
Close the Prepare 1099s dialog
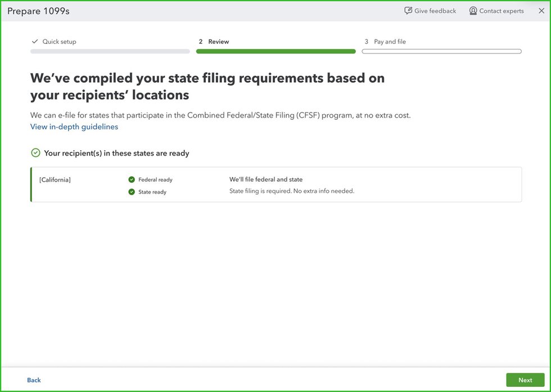pyautogui.click(x=541, y=11)
